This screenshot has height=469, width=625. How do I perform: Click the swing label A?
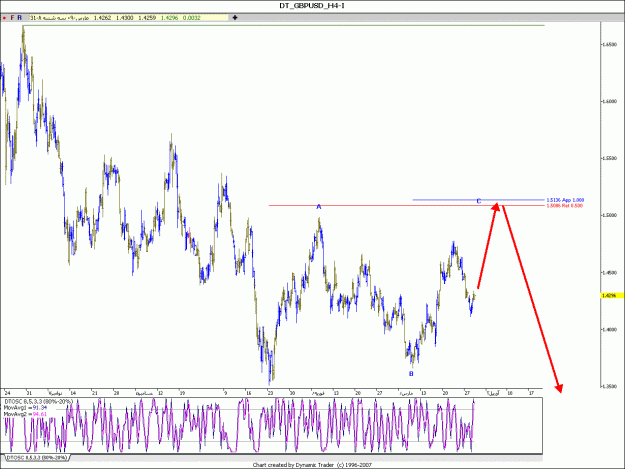pos(318,207)
